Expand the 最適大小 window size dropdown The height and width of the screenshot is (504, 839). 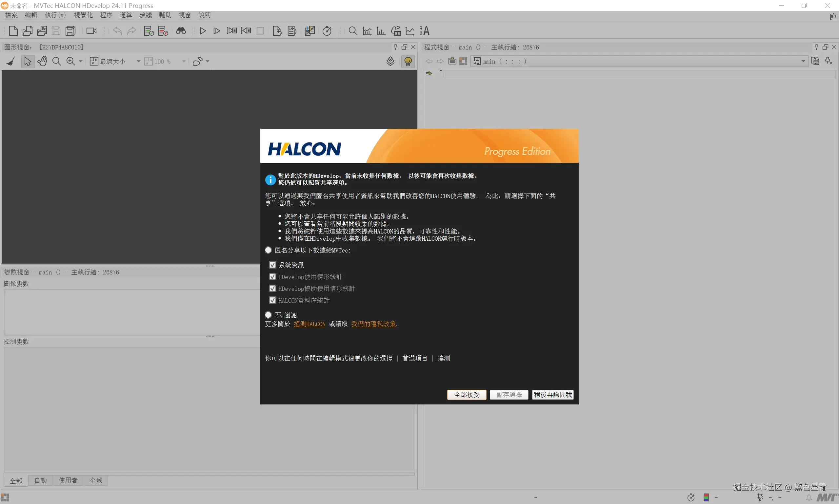pyautogui.click(x=138, y=62)
